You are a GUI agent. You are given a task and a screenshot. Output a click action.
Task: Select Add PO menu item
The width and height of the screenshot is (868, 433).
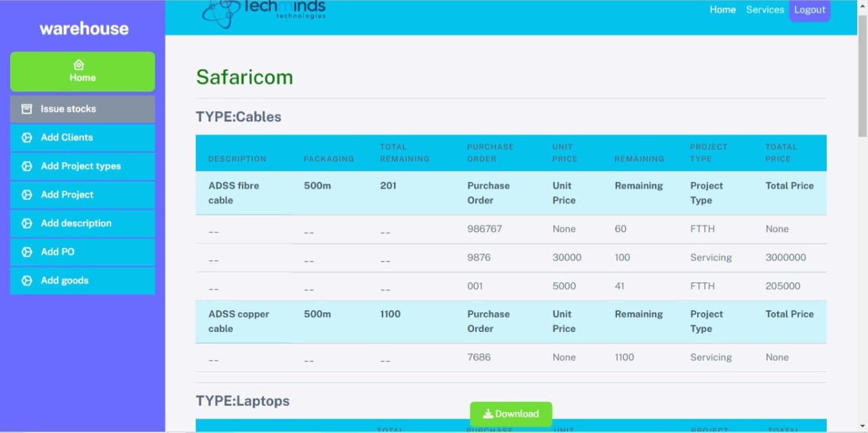(83, 251)
